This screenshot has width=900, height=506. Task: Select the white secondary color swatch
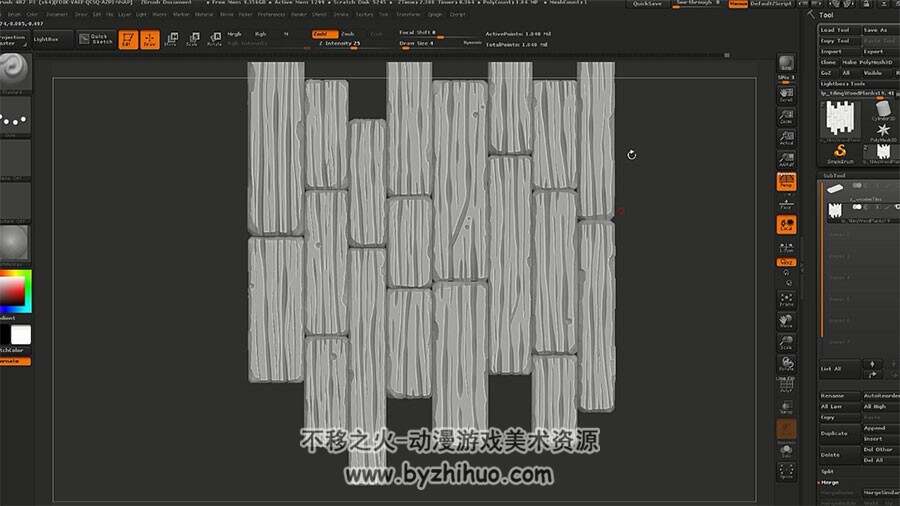pos(21,334)
